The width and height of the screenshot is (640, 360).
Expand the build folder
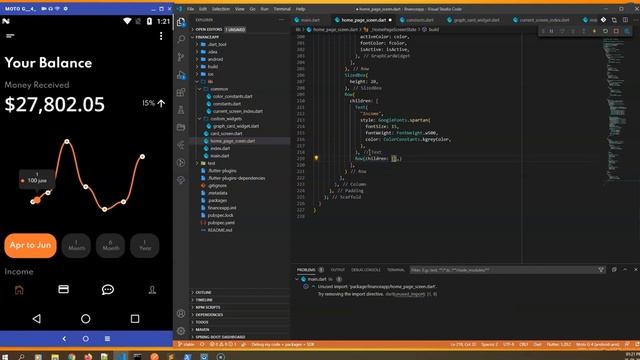pos(213,67)
